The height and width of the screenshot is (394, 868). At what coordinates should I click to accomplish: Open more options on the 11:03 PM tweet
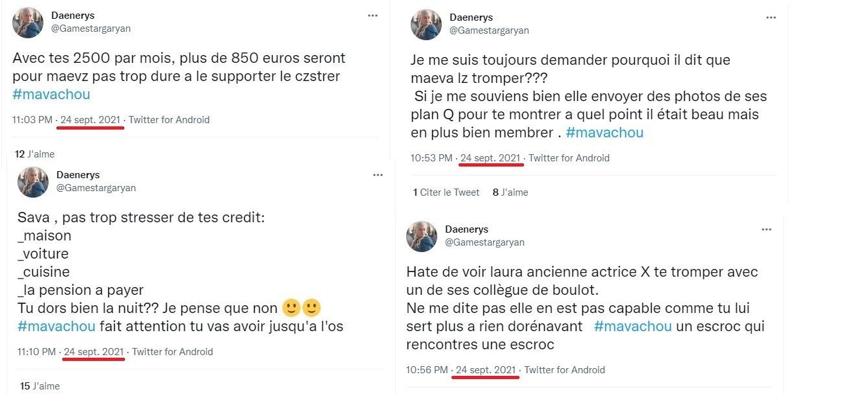pyautogui.click(x=372, y=16)
